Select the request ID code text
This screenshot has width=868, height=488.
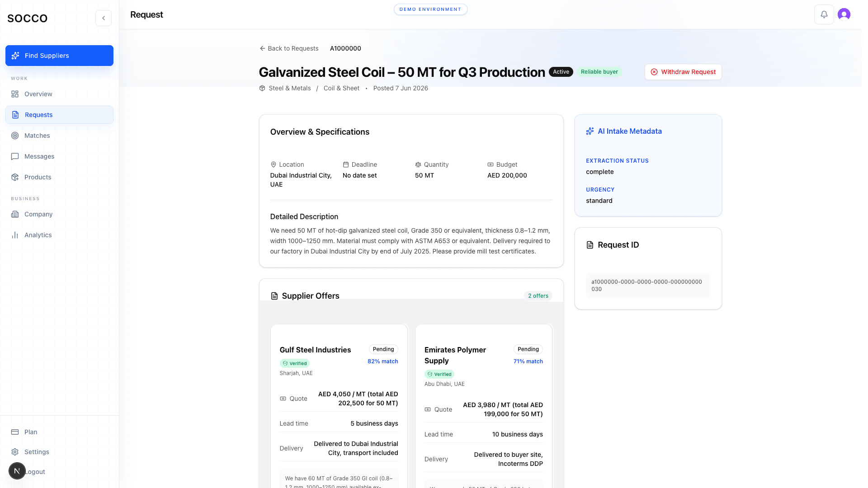tap(646, 285)
